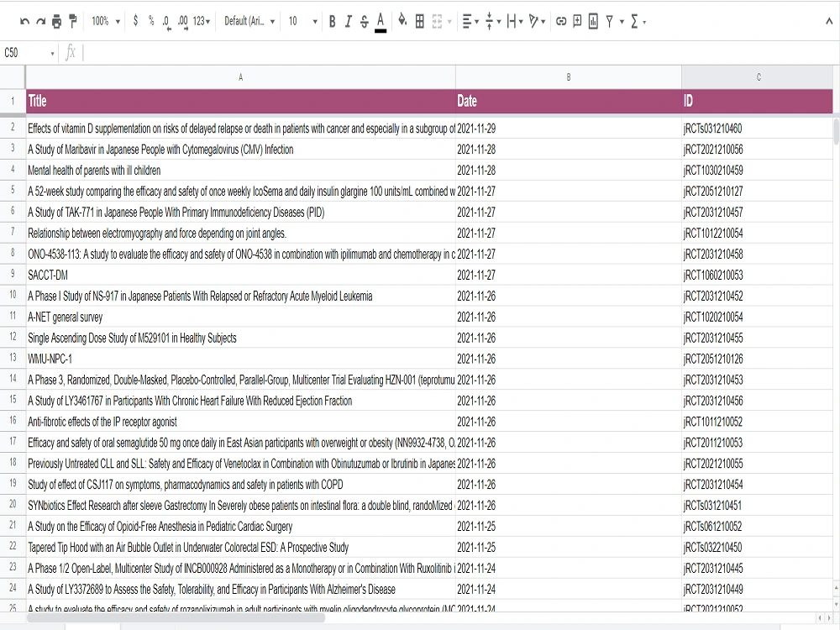Click cell 'Mental health of parents with ill children'
Screen dimensions: 840x630
click(x=240, y=171)
